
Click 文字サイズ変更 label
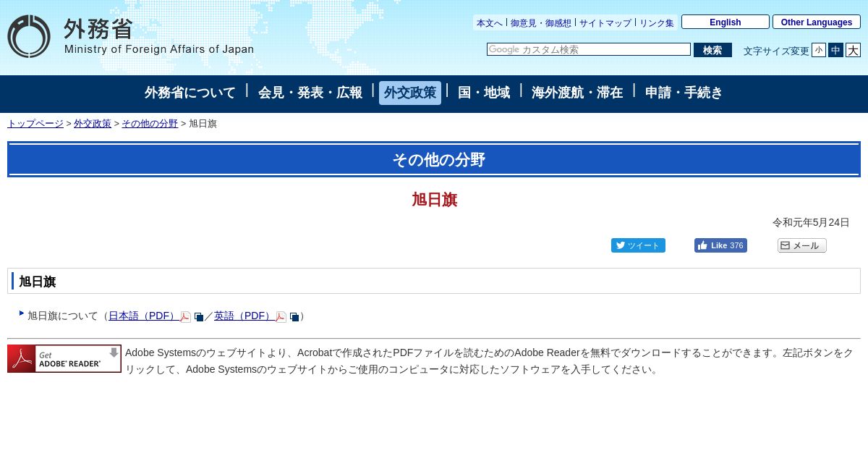tap(776, 51)
